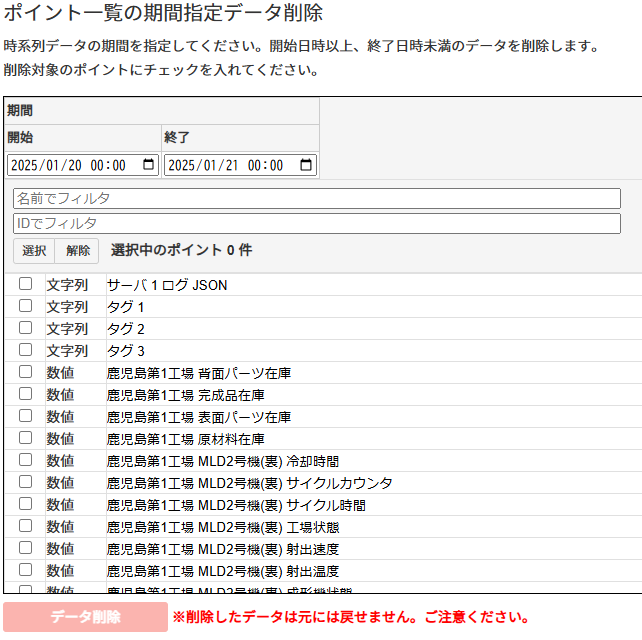The width and height of the screenshot is (642, 640).
Task: Click the 選択 button
Action: (x=34, y=251)
